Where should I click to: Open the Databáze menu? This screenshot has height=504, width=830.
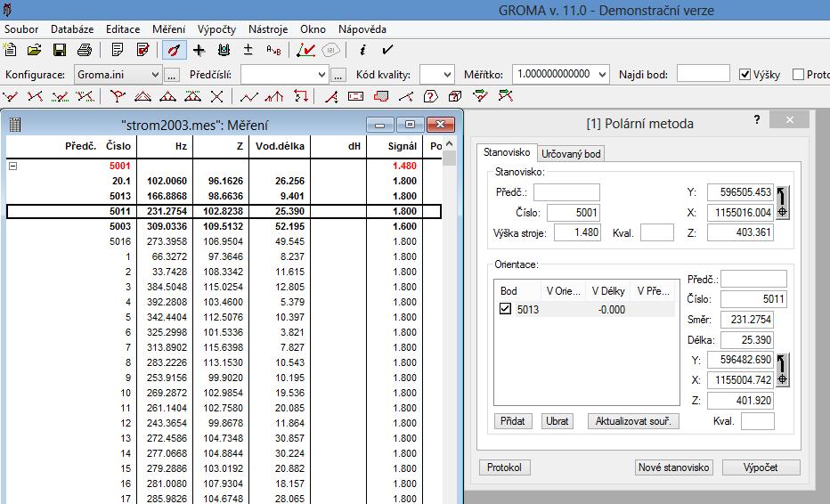(72, 29)
